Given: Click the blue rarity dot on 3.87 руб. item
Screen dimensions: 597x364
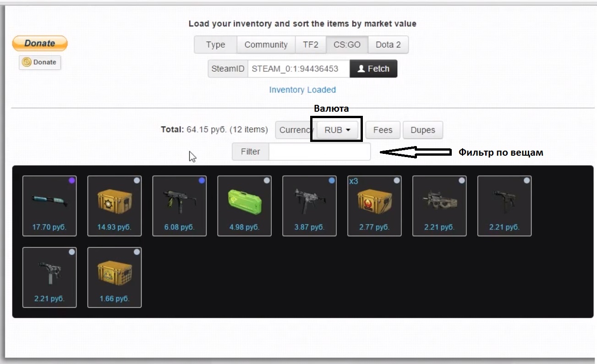Looking at the screenshot, I should click(x=332, y=181).
